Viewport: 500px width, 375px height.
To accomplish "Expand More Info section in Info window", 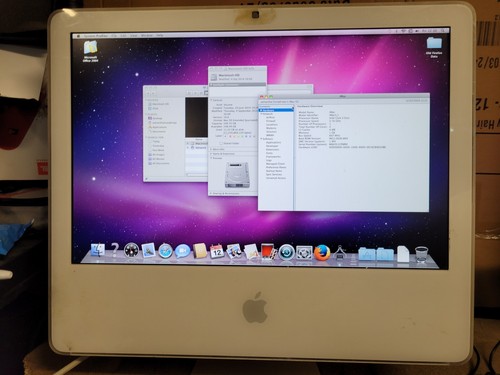I will tap(211, 149).
